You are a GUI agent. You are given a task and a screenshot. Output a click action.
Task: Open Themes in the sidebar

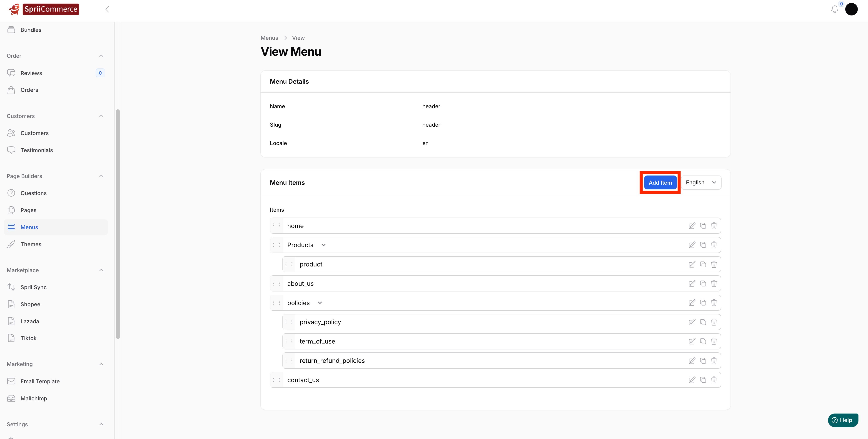coord(31,244)
